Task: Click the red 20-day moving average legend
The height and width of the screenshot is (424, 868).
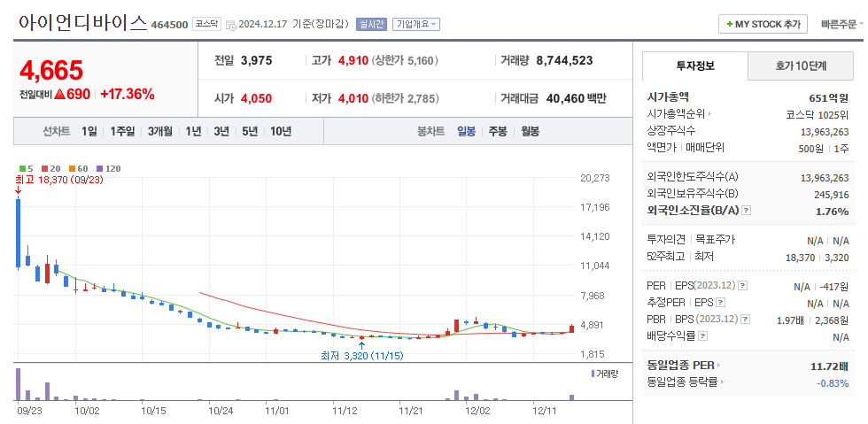Action: point(50,169)
